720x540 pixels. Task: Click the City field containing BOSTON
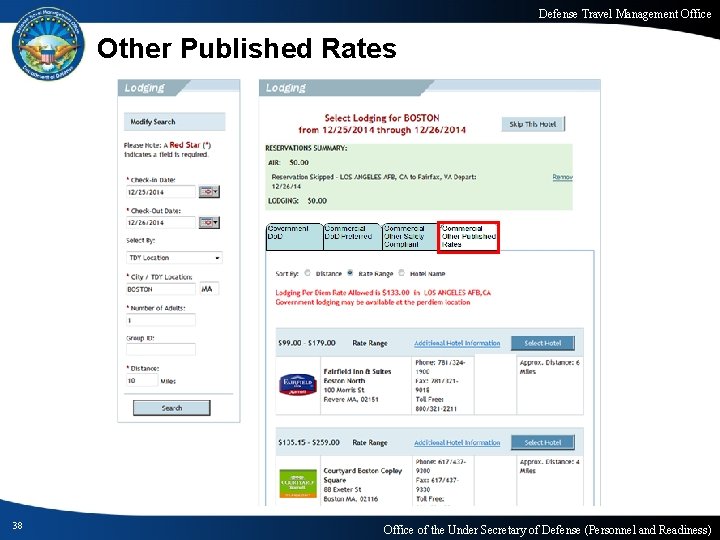pos(161,289)
